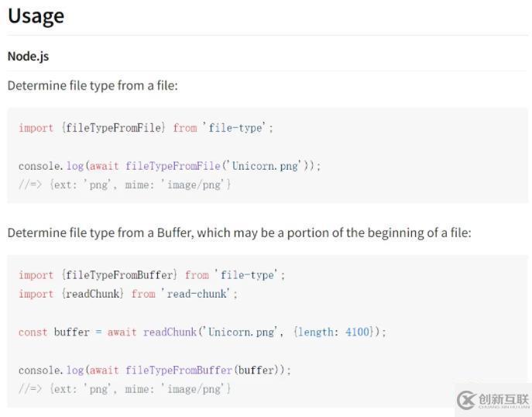The image size is (532, 417).
Task: Click the Buffer description paragraph
Action: tap(239, 233)
